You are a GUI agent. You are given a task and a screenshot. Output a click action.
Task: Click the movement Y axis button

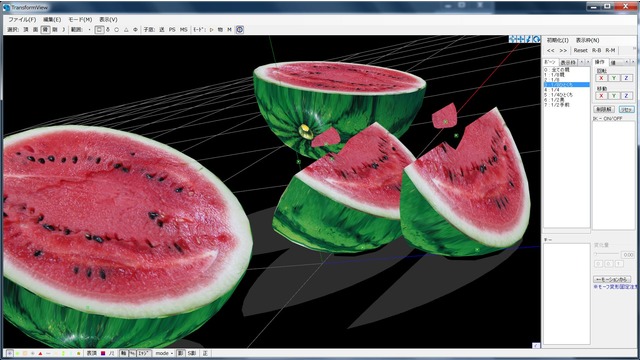coord(613,96)
